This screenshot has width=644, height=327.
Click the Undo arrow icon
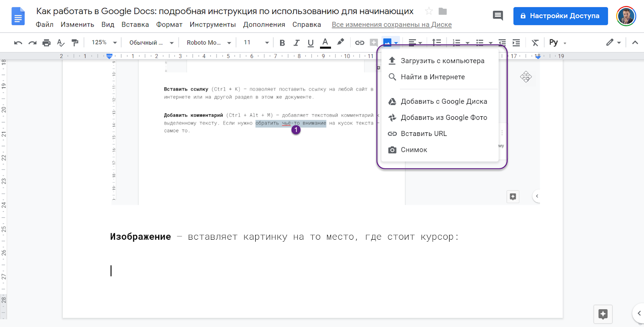[18, 43]
